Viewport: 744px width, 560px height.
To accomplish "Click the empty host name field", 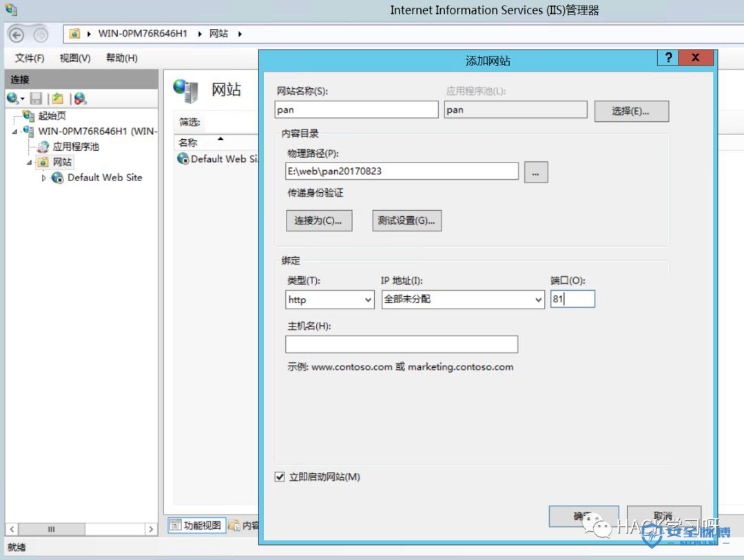I will coord(402,344).
